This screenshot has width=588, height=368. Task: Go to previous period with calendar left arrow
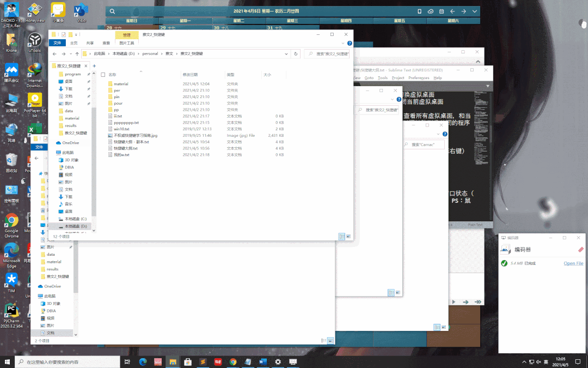click(x=452, y=11)
